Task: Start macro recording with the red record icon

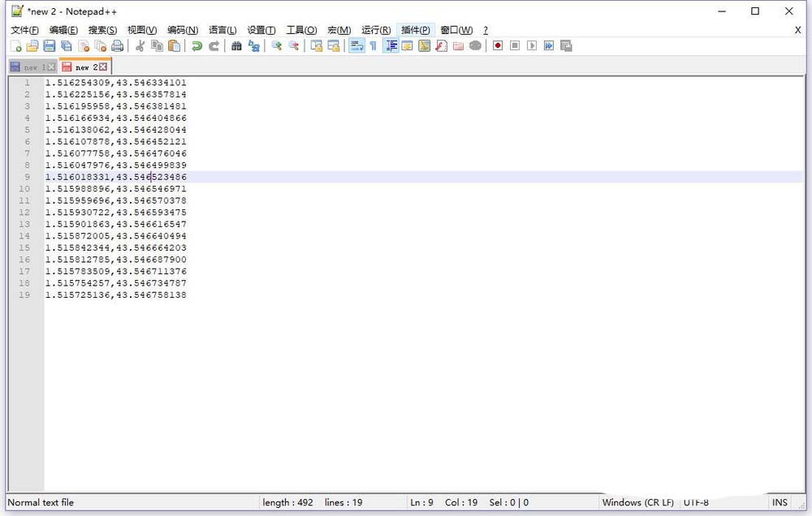Action: click(498, 46)
